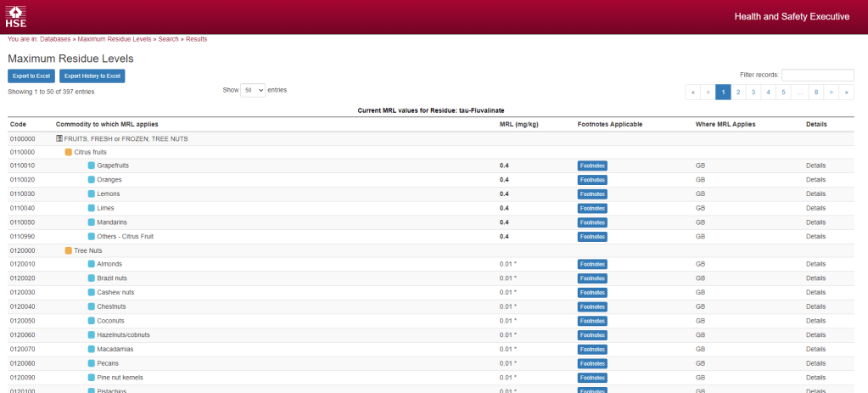Click the icon beside FRUITS, FRESH or FROZEN
This screenshot has height=393, width=868.
[x=59, y=138]
